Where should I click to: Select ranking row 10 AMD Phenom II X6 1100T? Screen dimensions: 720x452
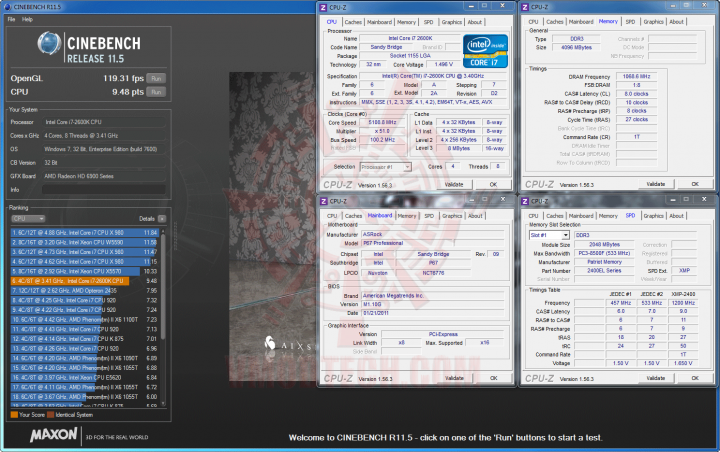84,319
